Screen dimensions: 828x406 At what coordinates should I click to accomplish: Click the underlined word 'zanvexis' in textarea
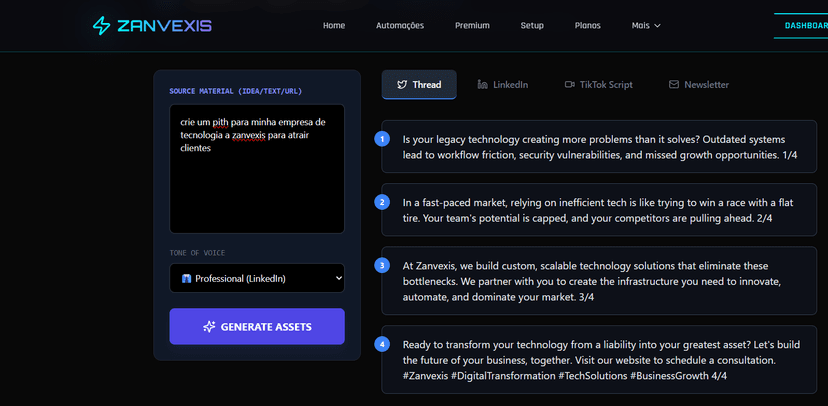[x=249, y=136]
